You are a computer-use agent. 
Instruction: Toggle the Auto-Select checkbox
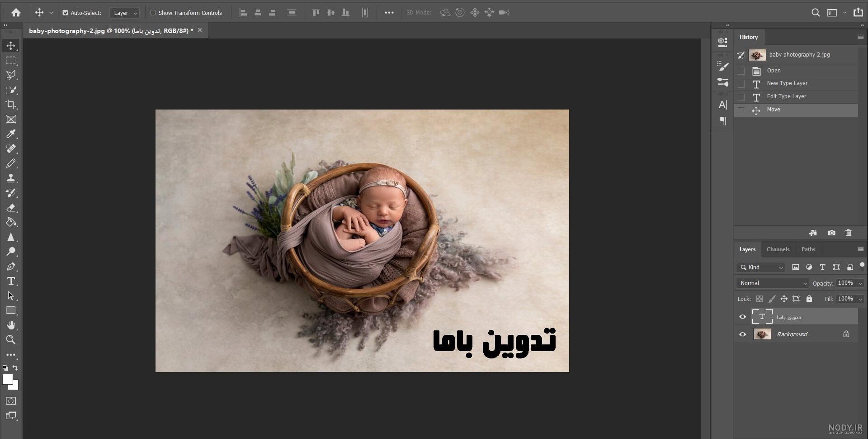[x=66, y=13]
